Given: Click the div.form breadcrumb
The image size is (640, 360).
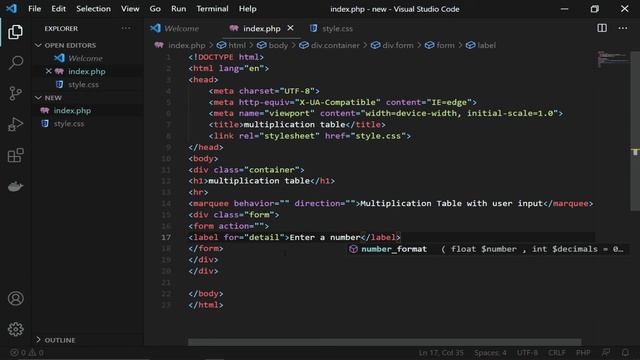Looking at the screenshot, I should (x=392, y=45).
